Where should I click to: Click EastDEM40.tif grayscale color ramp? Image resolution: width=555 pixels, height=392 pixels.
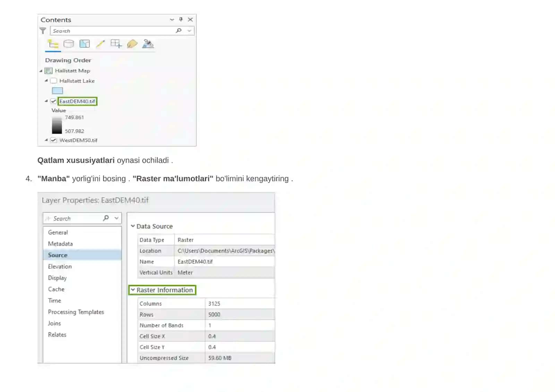tap(57, 125)
